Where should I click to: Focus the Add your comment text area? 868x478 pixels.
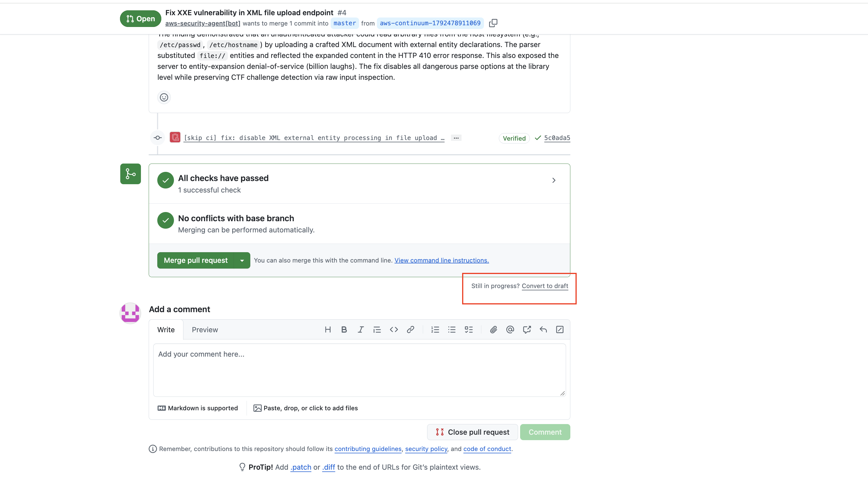[x=359, y=370]
